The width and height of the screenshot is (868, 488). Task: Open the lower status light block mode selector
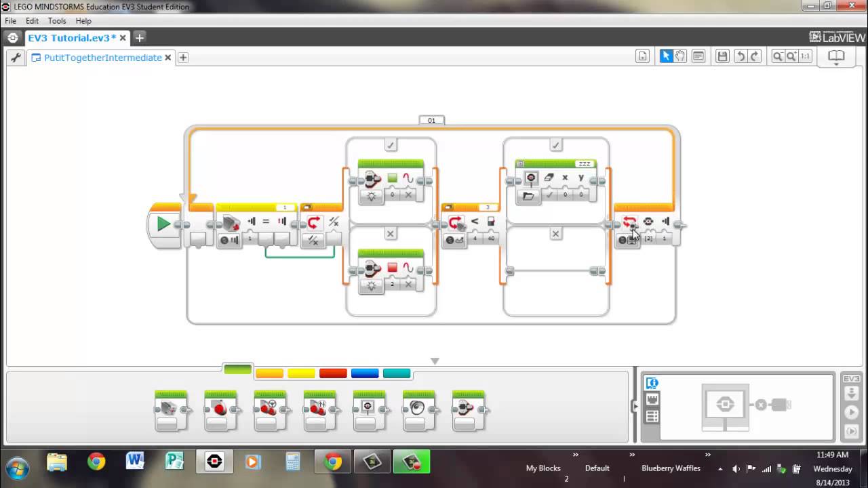(371, 285)
